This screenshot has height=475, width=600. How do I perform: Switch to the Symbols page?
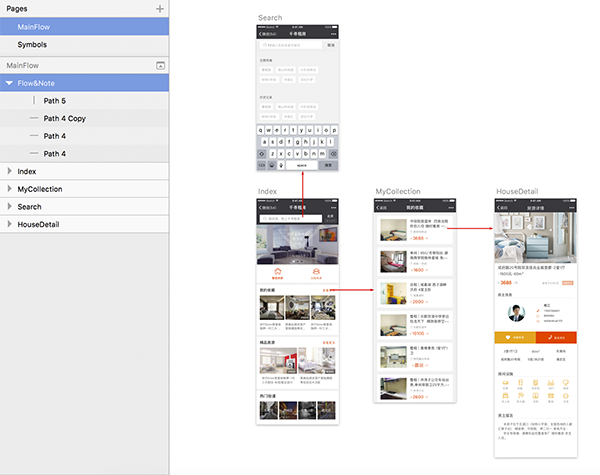(x=32, y=45)
